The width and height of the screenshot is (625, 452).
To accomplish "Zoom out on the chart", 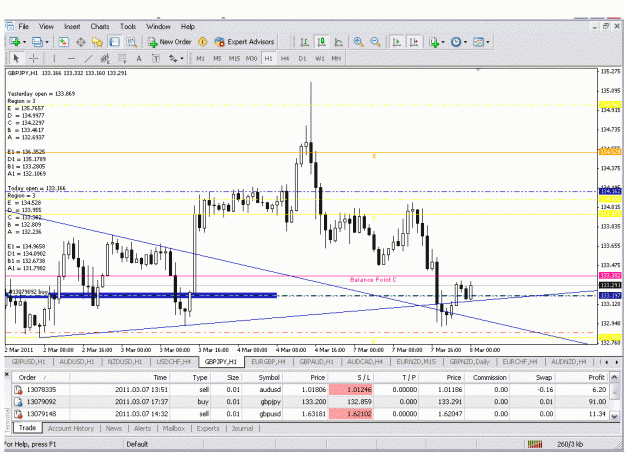I will pos(375,42).
